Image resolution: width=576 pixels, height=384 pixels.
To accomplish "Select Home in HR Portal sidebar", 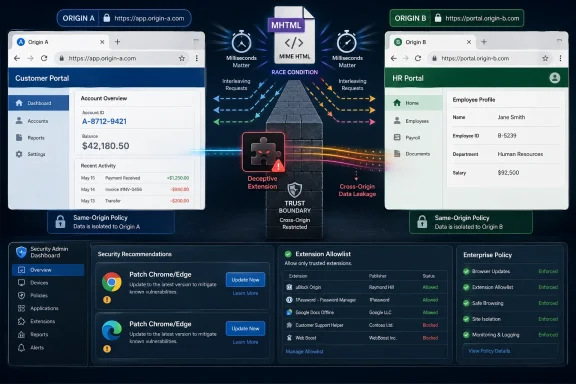I will coord(414,103).
